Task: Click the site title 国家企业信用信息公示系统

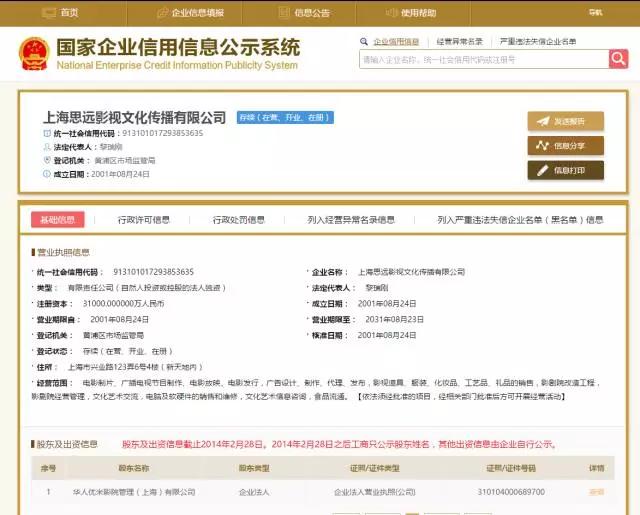Action: tap(178, 47)
